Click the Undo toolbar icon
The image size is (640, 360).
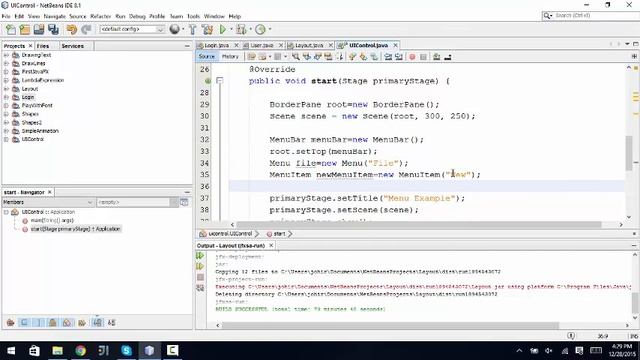click(72, 29)
